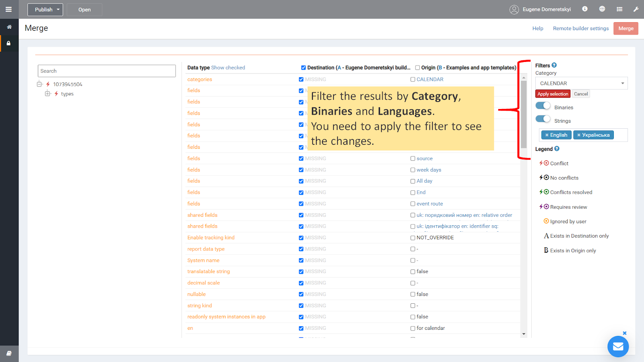Open Remote builder settings
644x362 pixels.
point(580,29)
